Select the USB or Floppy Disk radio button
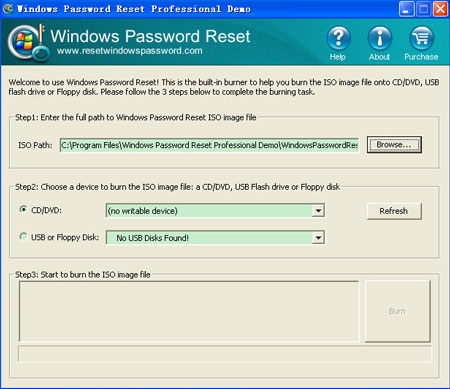 [x=23, y=236]
